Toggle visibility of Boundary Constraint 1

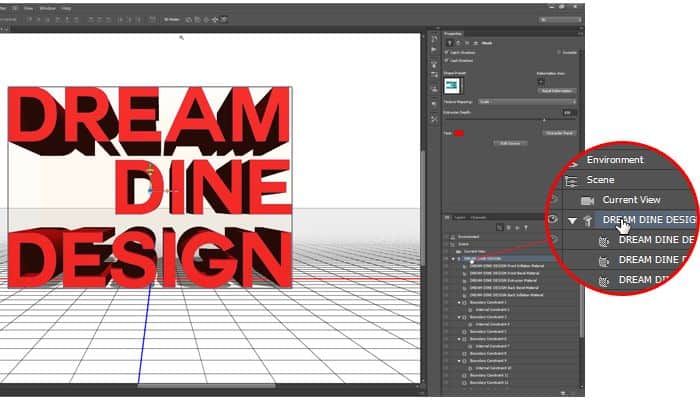pos(446,302)
